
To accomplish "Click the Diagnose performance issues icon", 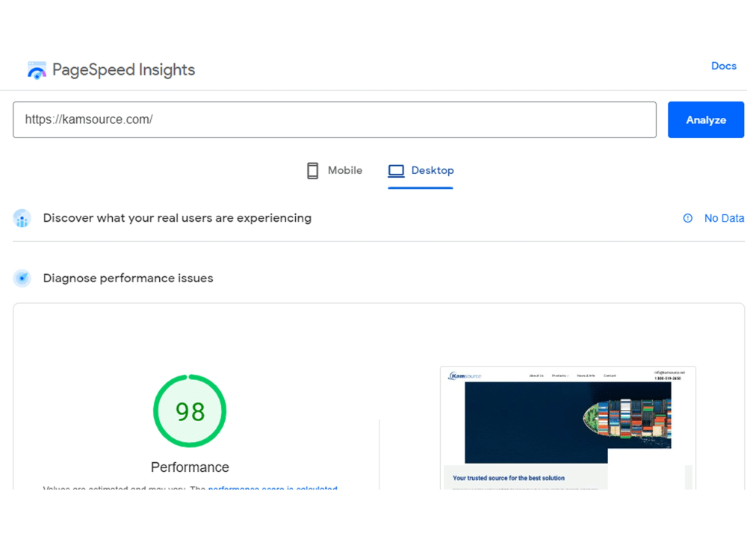I will pos(22,278).
